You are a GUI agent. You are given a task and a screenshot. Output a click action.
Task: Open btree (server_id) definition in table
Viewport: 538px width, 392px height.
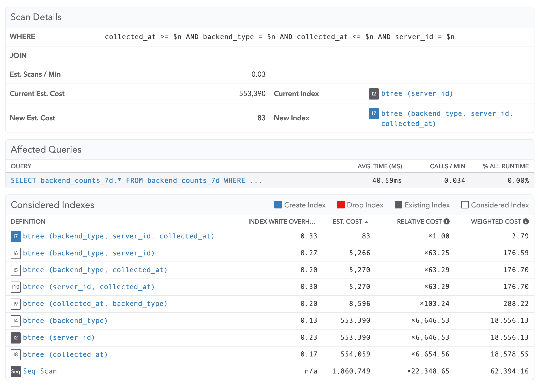coord(59,337)
